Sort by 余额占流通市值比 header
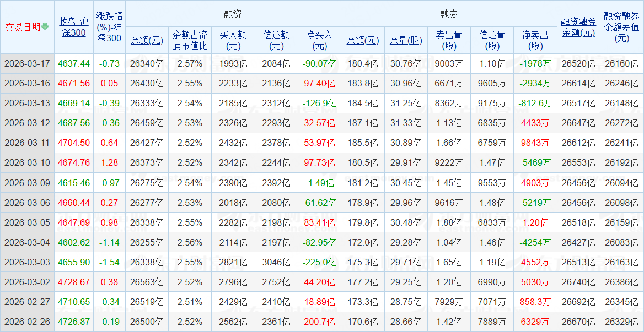The height and width of the screenshot is (332, 644). tap(190, 41)
